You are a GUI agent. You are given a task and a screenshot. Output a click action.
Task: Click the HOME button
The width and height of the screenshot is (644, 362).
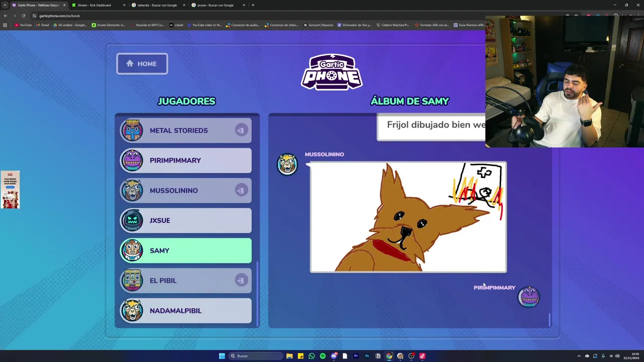point(142,64)
